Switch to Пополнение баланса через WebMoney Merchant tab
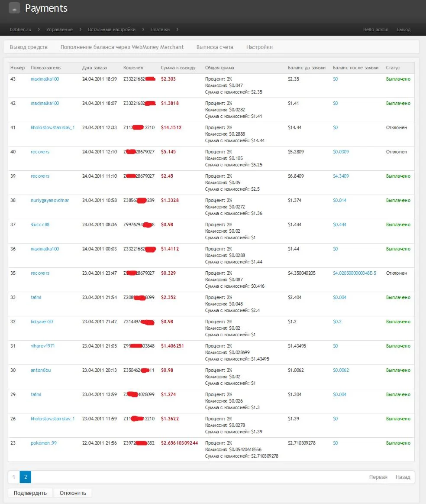 click(122, 47)
